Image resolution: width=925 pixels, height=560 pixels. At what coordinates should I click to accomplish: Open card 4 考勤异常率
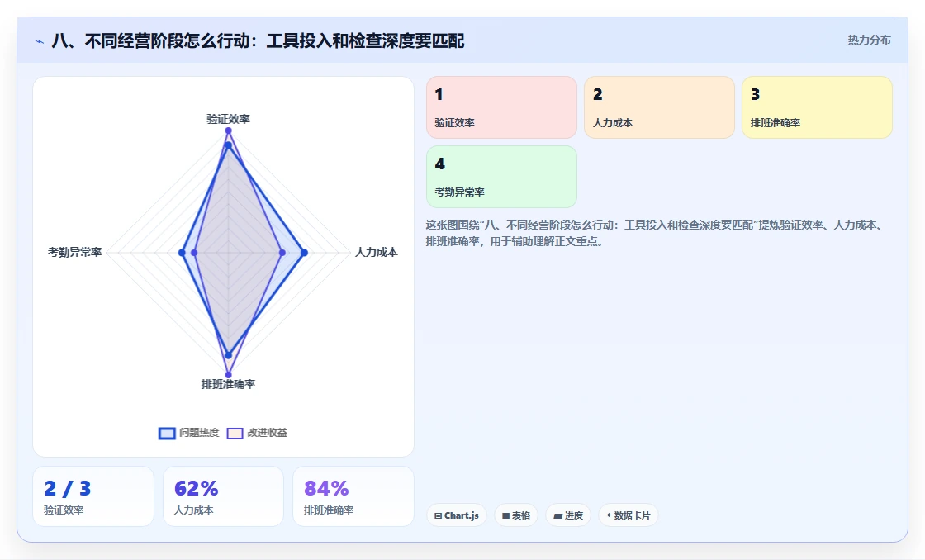pos(501,177)
